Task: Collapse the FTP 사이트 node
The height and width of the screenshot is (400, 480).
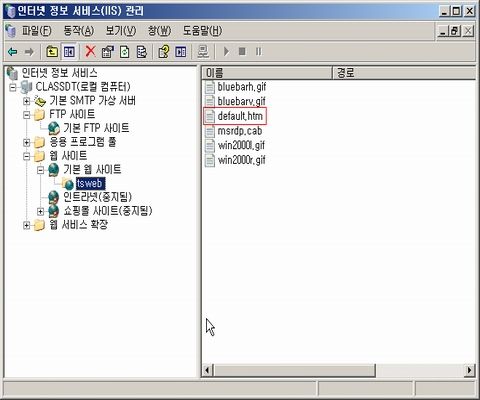Action: pos(26,115)
